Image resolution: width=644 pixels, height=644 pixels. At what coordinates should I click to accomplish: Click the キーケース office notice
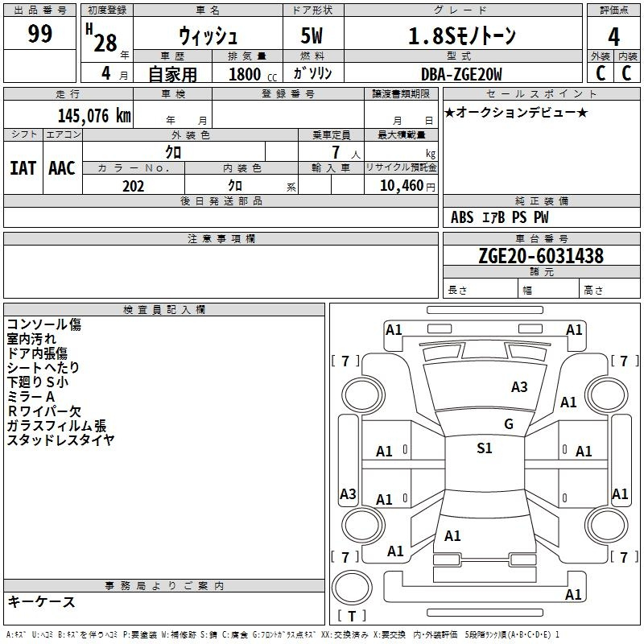click(x=42, y=601)
